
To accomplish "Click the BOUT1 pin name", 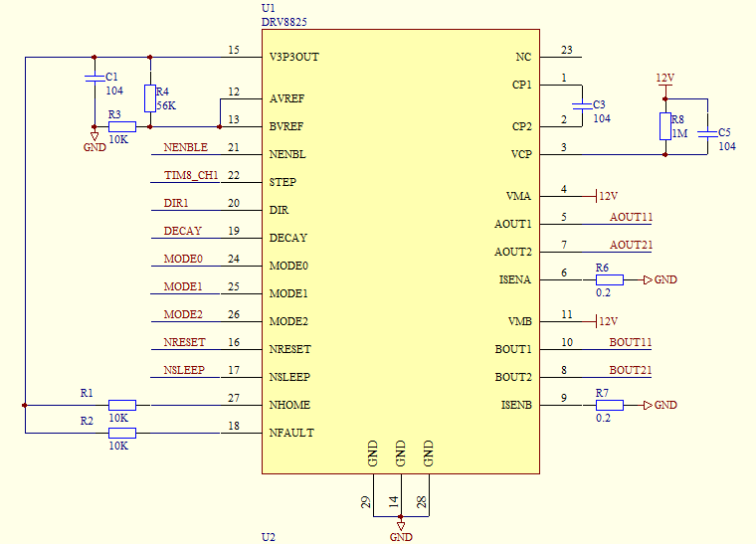I will pos(513,349).
